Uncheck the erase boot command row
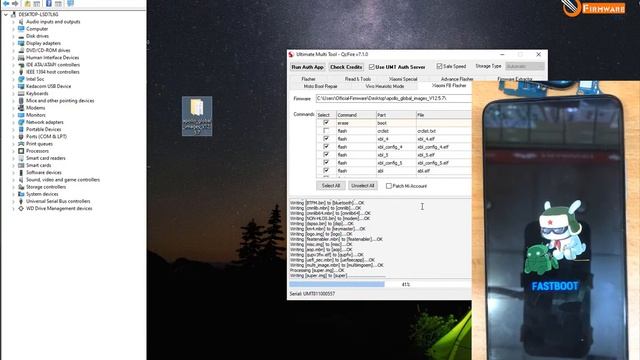Viewport: 640px width, 360px height. [x=326, y=122]
